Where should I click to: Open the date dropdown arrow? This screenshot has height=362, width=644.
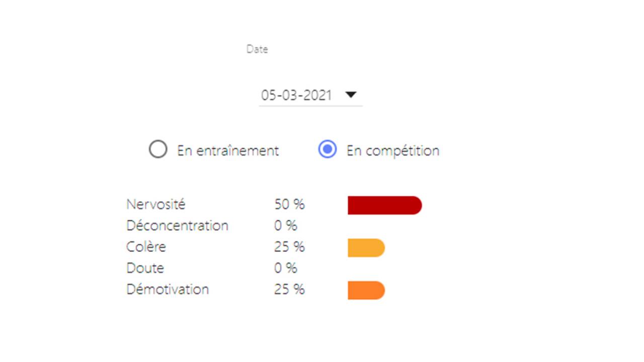tap(351, 95)
